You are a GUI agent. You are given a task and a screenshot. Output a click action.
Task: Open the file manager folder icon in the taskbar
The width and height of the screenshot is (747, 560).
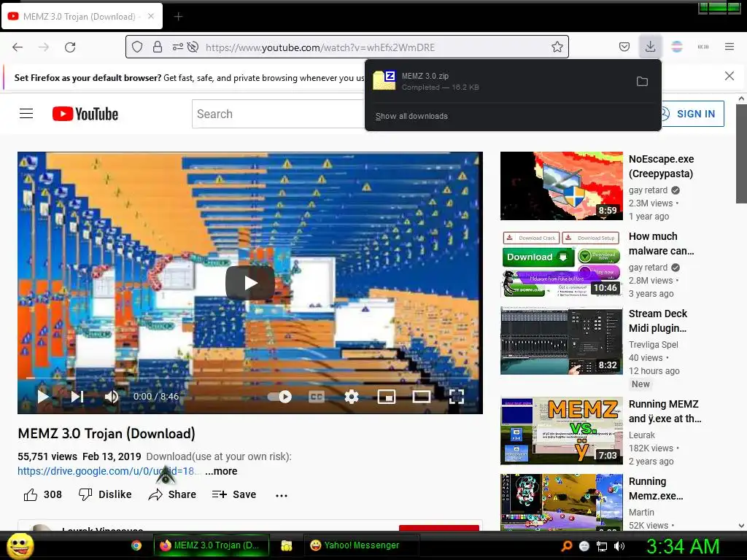click(x=286, y=545)
